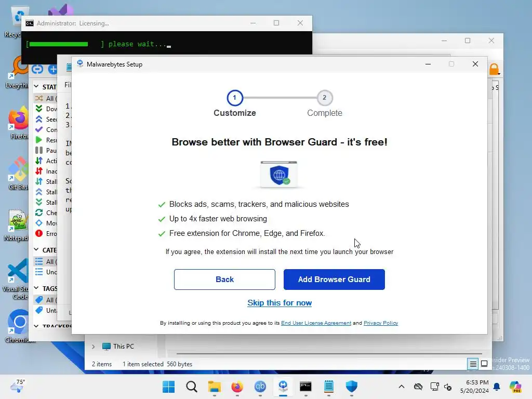Open taskbar Search
The height and width of the screenshot is (399, 532).
[x=192, y=387]
